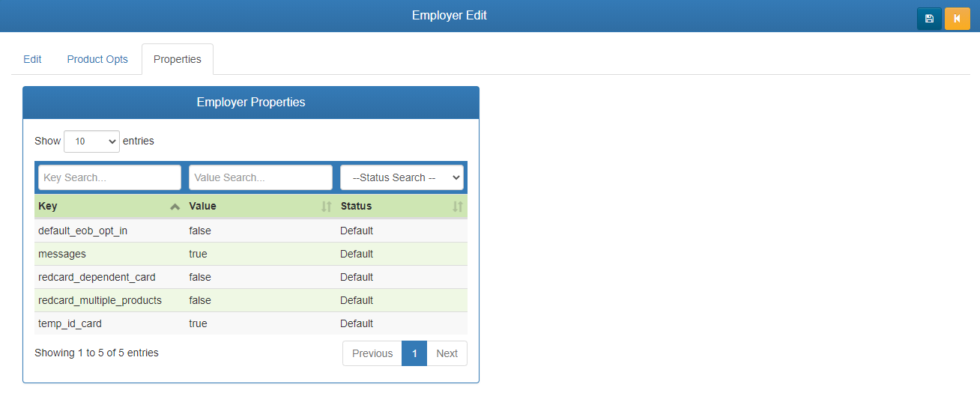Select the Properties tab
The height and width of the screenshot is (402, 980).
tap(177, 59)
